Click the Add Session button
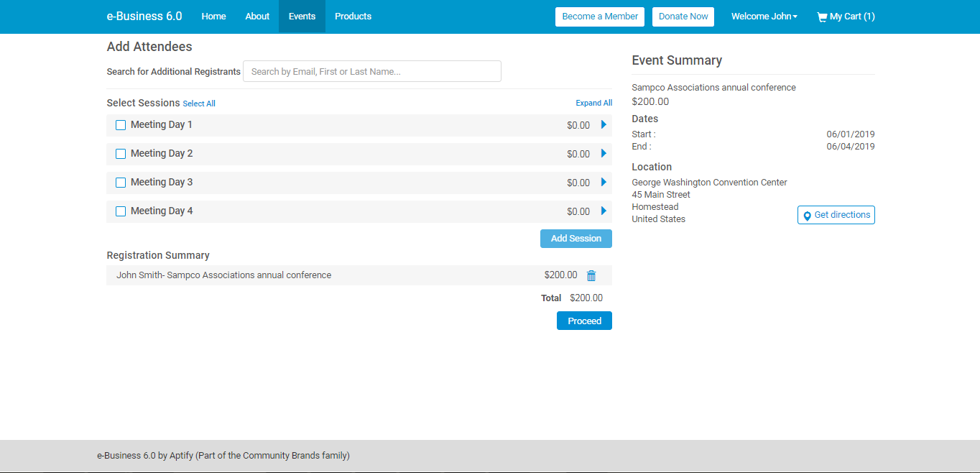The width and height of the screenshot is (980, 473). tap(575, 238)
